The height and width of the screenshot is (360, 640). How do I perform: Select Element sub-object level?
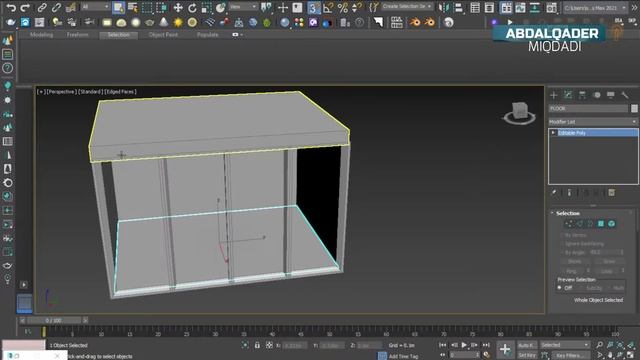(611, 224)
